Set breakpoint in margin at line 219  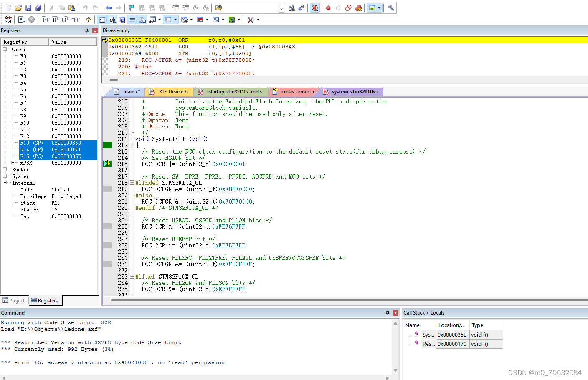point(107,189)
